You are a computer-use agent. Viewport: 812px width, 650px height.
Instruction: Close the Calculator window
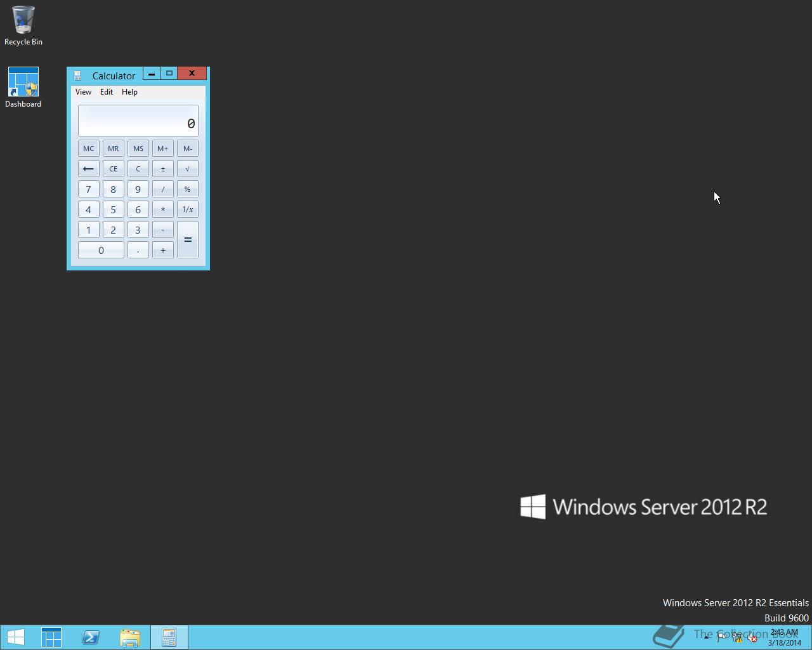192,74
